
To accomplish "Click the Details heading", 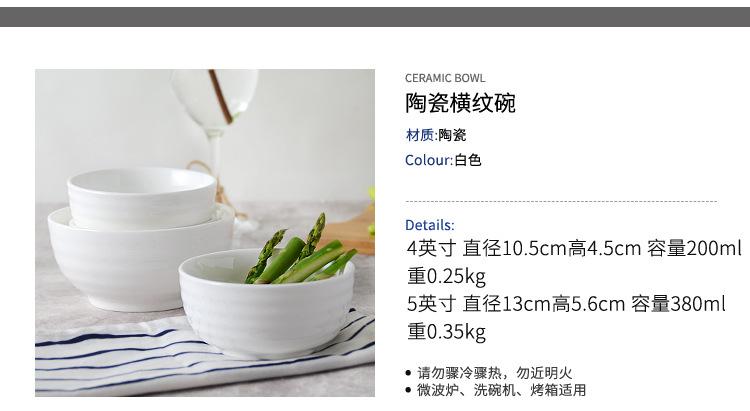I will tap(430, 225).
